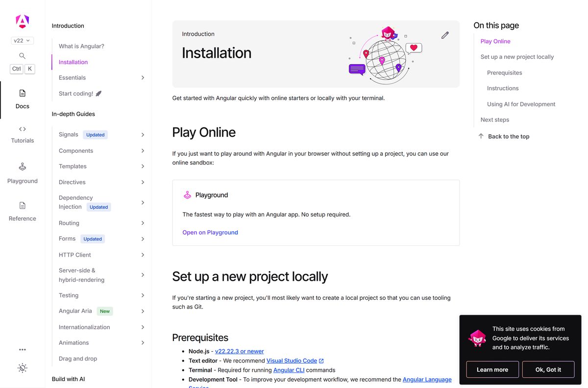Image resolution: width=588 pixels, height=388 pixels.
Task: Jump to Play Online section
Action: click(x=495, y=41)
